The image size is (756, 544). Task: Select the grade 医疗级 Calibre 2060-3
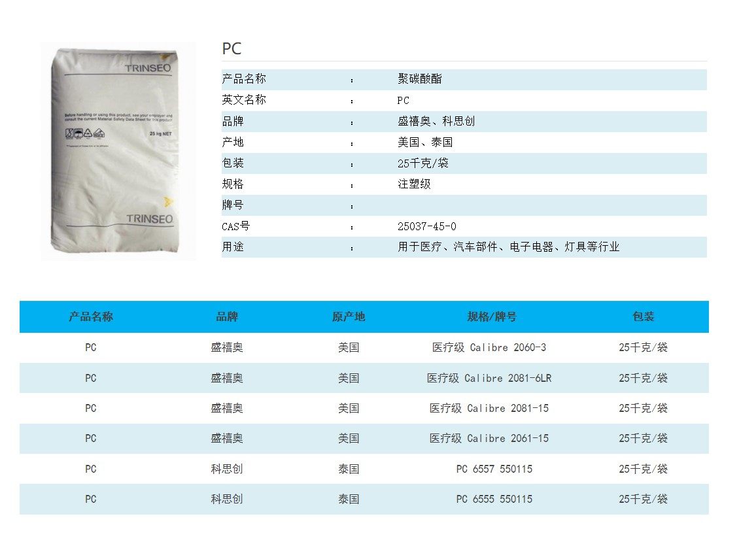489,347
